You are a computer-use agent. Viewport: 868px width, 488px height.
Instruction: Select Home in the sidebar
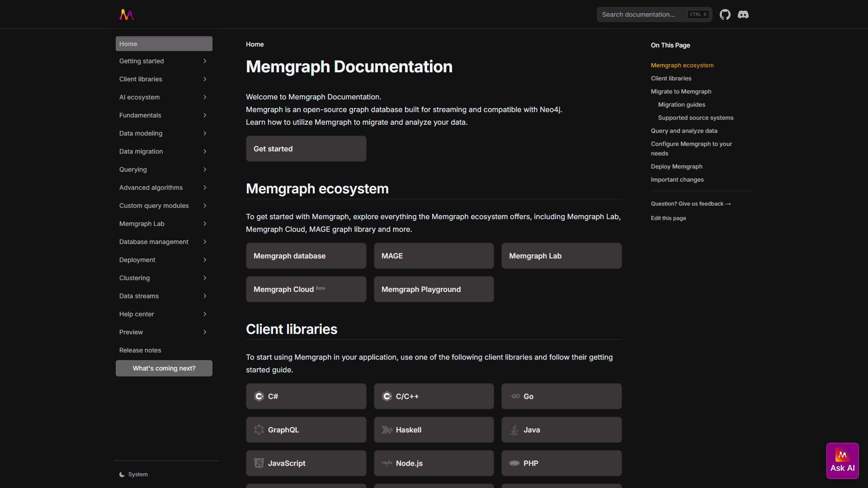pos(164,44)
